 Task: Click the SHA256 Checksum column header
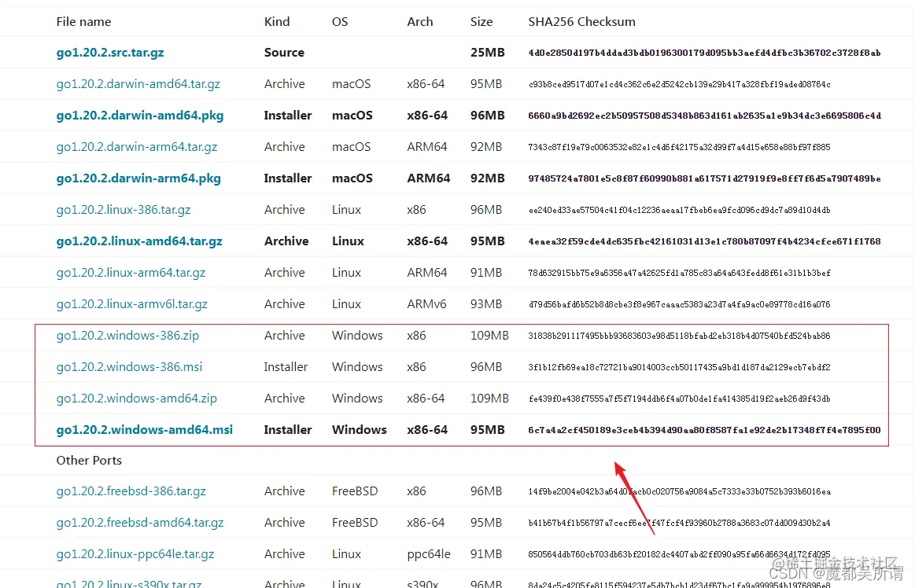(x=581, y=22)
